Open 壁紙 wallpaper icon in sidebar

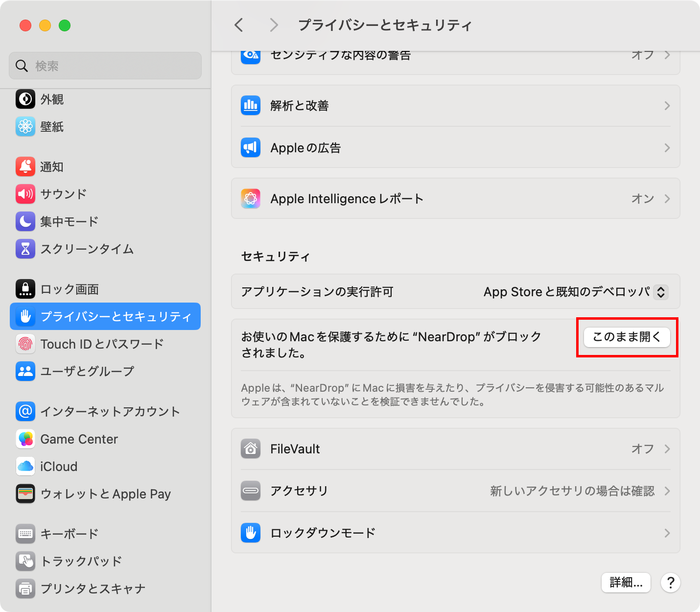click(x=25, y=126)
